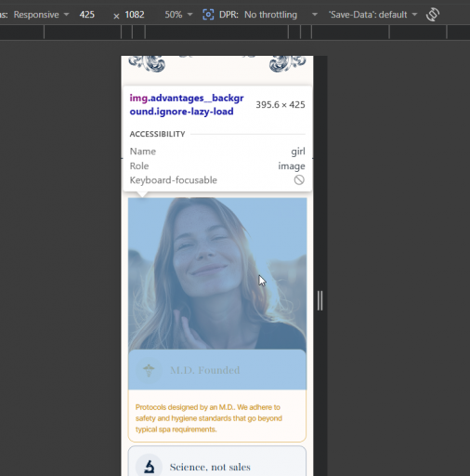The width and height of the screenshot is (470, 476).
Task: Click the not-focusable circle-slash icon
Action: click(x=299, y=179)
